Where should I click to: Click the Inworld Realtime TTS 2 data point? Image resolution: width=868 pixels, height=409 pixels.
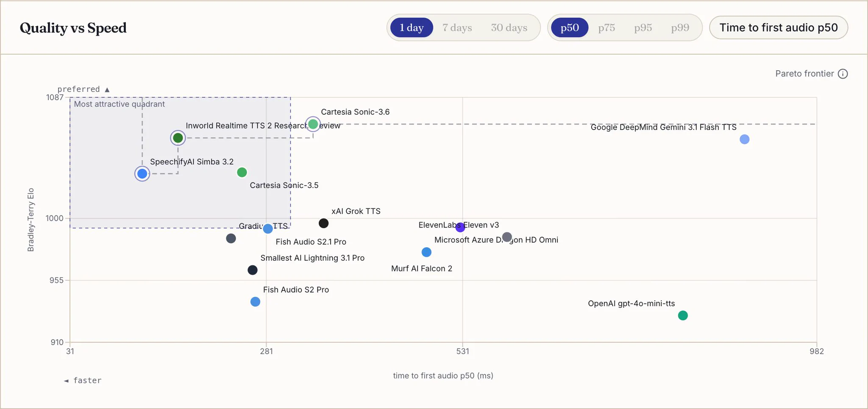coord(178,138)
